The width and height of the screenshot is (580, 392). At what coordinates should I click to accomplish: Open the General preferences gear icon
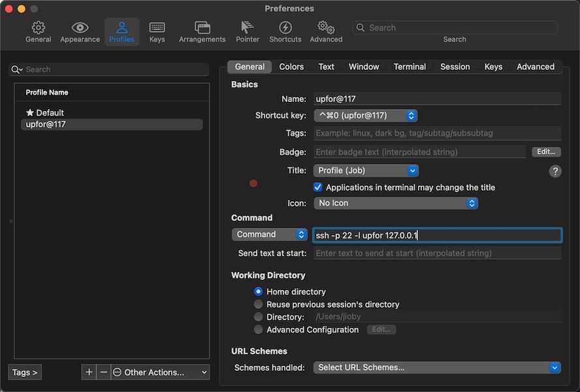(38, 27)
